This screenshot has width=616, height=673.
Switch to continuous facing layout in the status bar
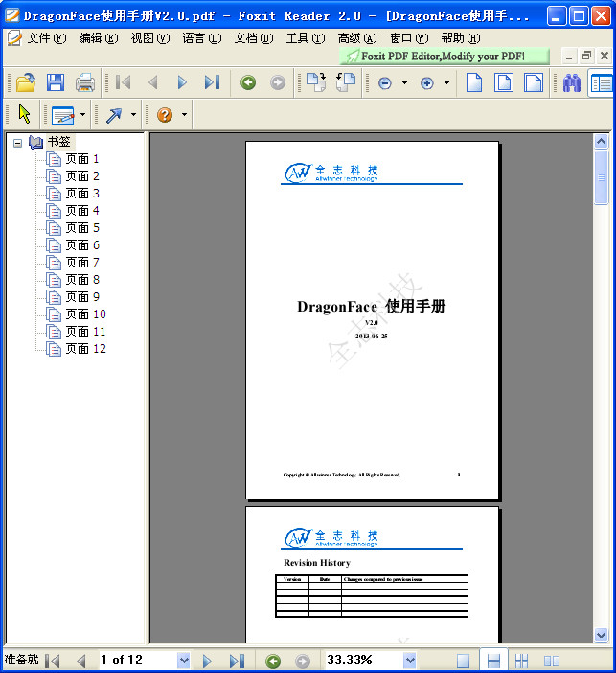click(521, 661)
